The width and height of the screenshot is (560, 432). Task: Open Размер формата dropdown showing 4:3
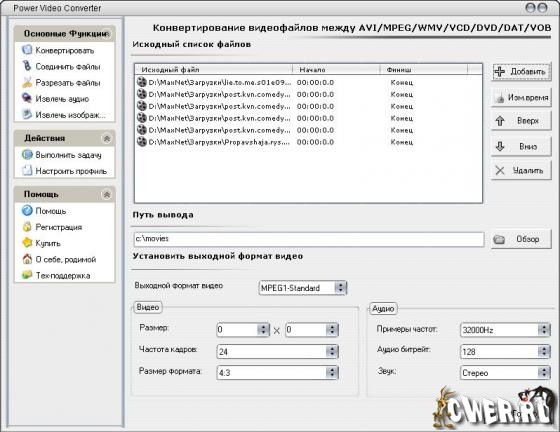point(332,373)
